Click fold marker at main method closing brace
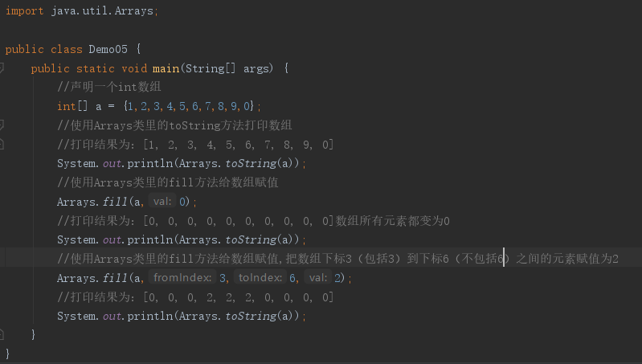The image size is (642, 364). point(2,334)
